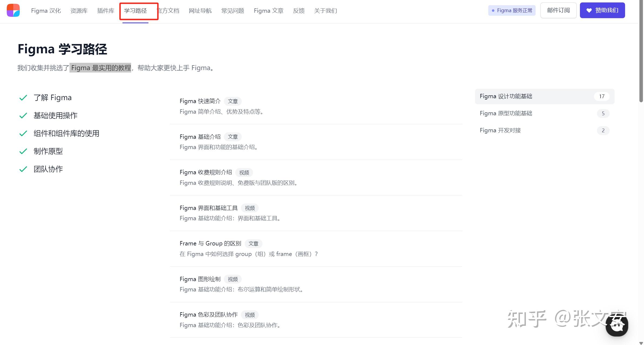Open the Figma 快速简介 article
Screen dimensions: 644x345
click(x=200, y=101)
